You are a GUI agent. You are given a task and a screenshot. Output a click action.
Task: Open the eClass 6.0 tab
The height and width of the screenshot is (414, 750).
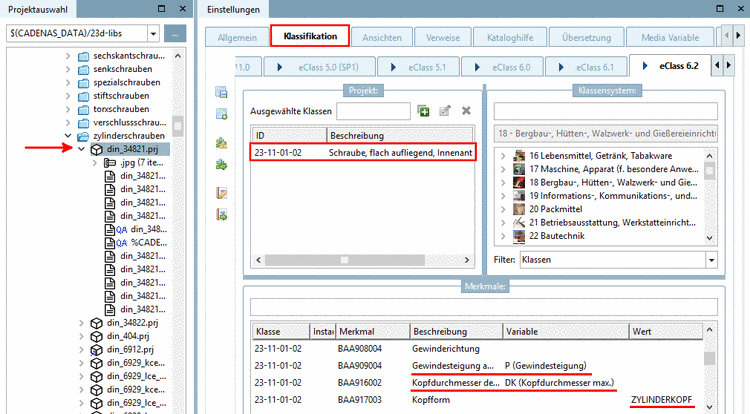[503, 67]
